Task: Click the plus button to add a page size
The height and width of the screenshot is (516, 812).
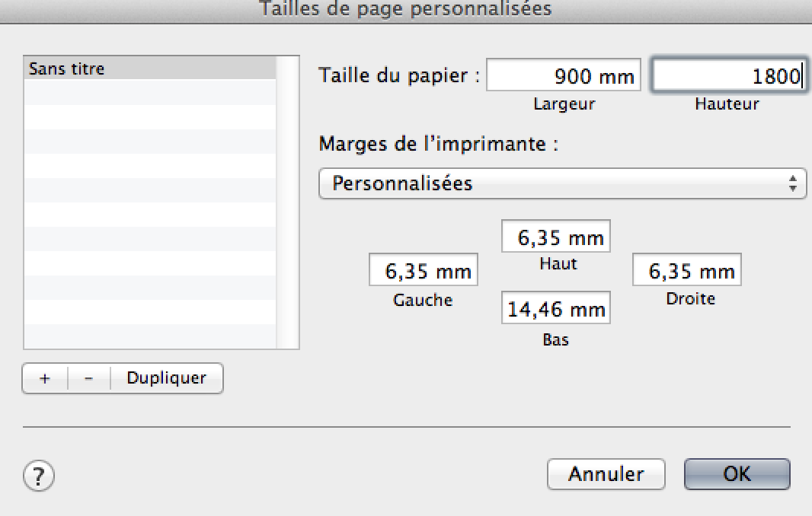Action: 45,378
